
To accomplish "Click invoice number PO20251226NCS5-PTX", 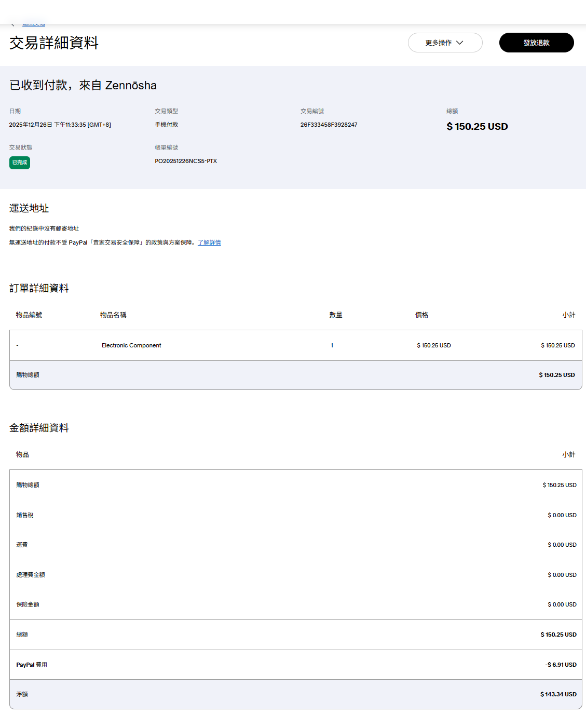I will (x=186, y=161).
